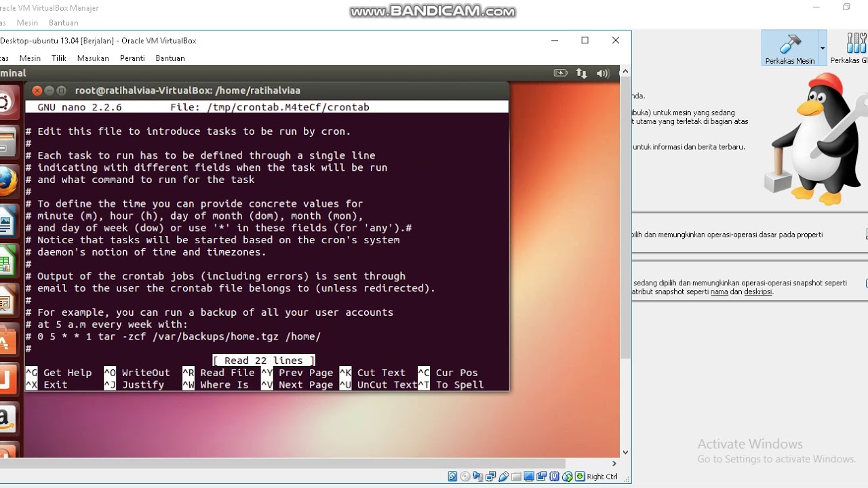This screenshot has height=488, width=868.
Task: Click the hard disk activity status icon
Action: tap(452, 476)
